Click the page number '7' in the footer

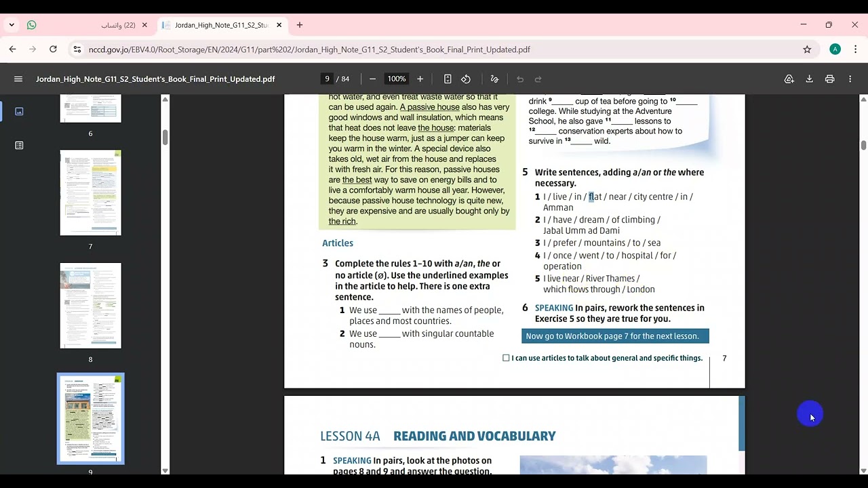(x=724, y=358)
